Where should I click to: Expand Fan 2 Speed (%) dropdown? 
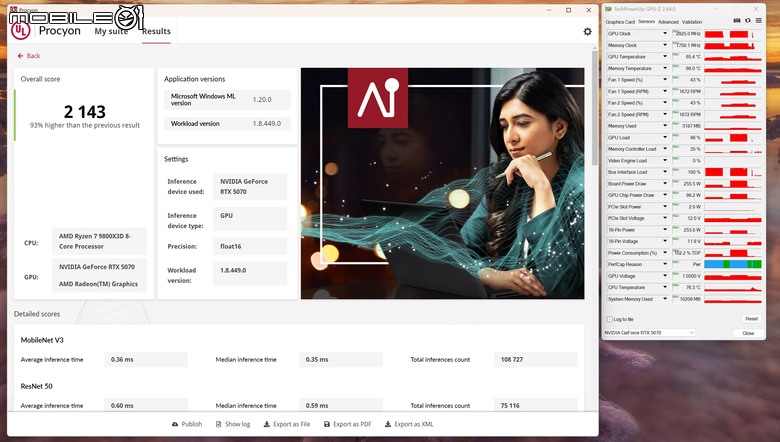coord(665,103)
